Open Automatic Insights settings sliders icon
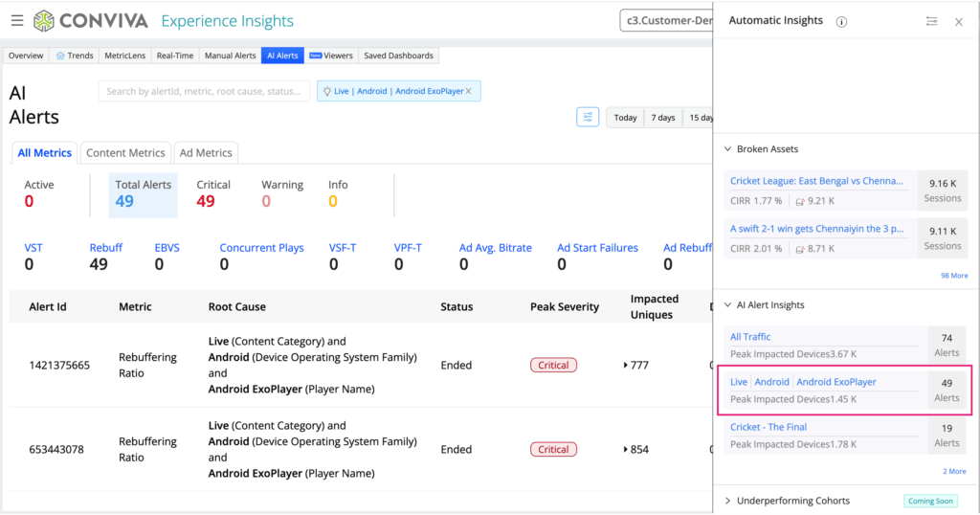The image size is (980, 515). click(x=931, y=21)
